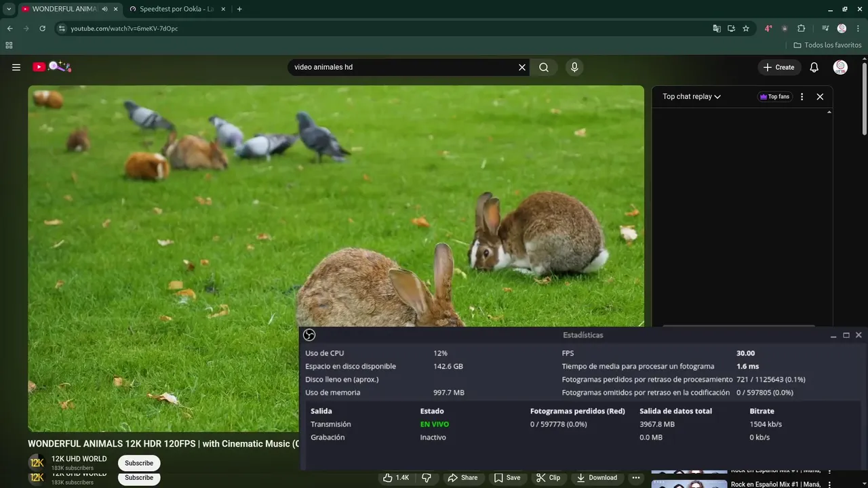Go back in browser history
The width and height of the screenshot is (868, 488).
9,28
